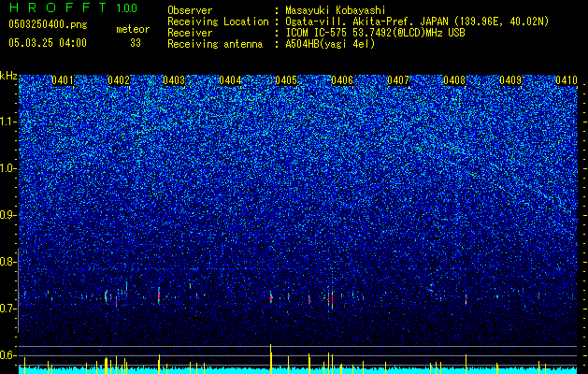Click the meteor count label

[133, 29]
